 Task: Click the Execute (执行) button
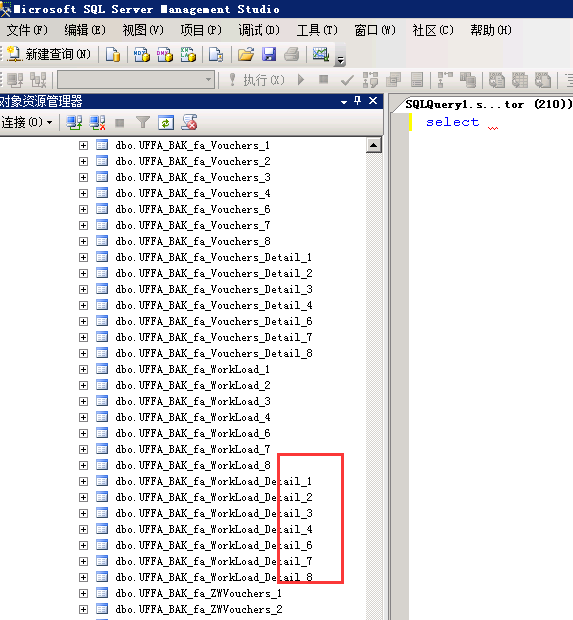point(257,80)
